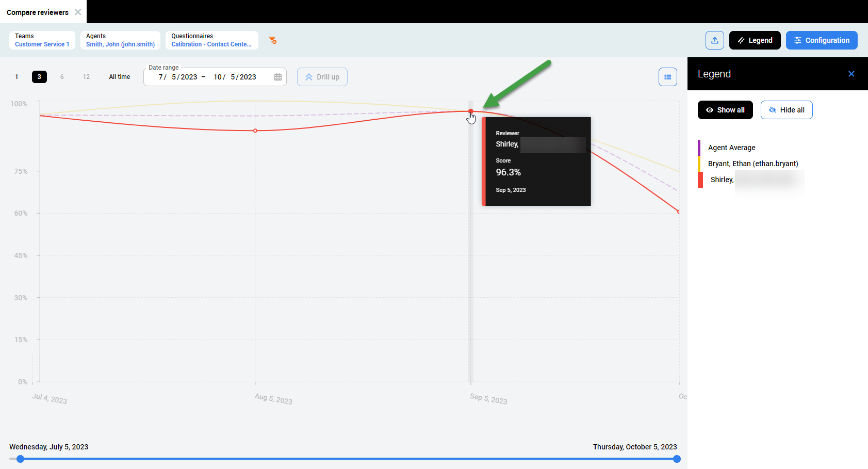Switch to the All time period view
Image resolution: width=868 pixels, height=469 pixels.
coord(119,76)
